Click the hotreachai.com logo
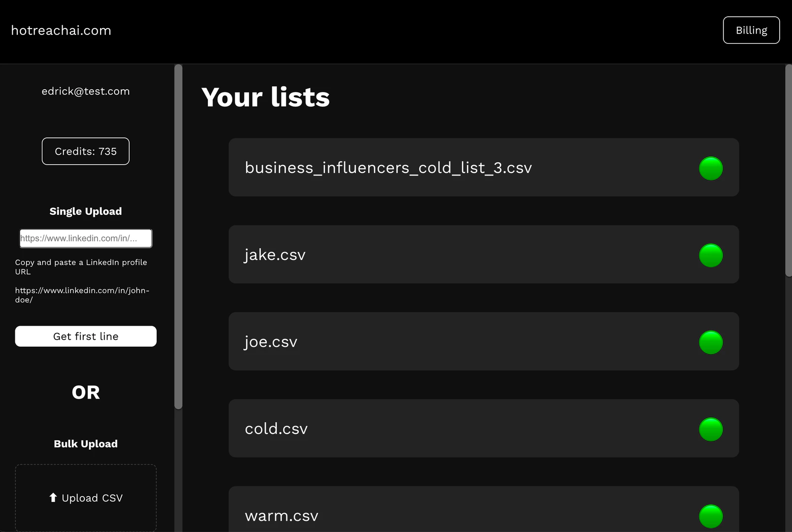792x532 pixels. 61,31
